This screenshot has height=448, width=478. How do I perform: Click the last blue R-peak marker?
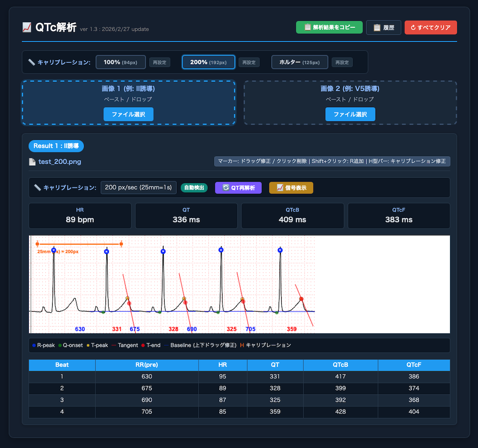(x=280, y=250)
